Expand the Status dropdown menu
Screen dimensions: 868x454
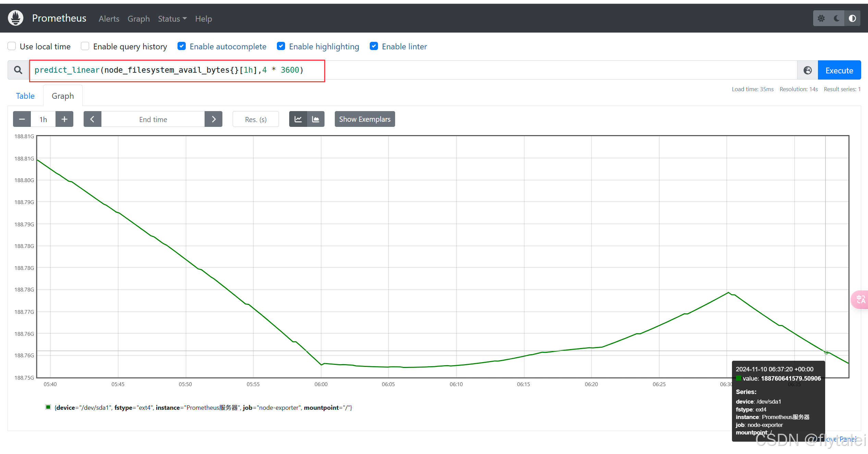pos(172,19)
